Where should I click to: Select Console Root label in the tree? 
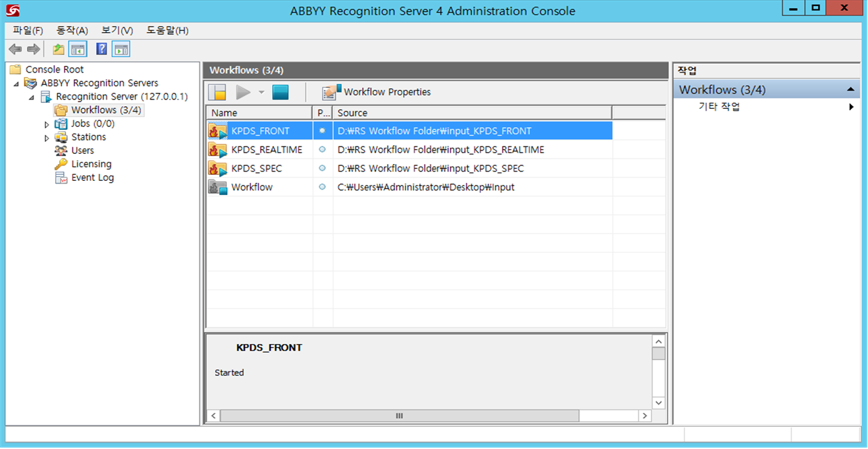point(54,69)
